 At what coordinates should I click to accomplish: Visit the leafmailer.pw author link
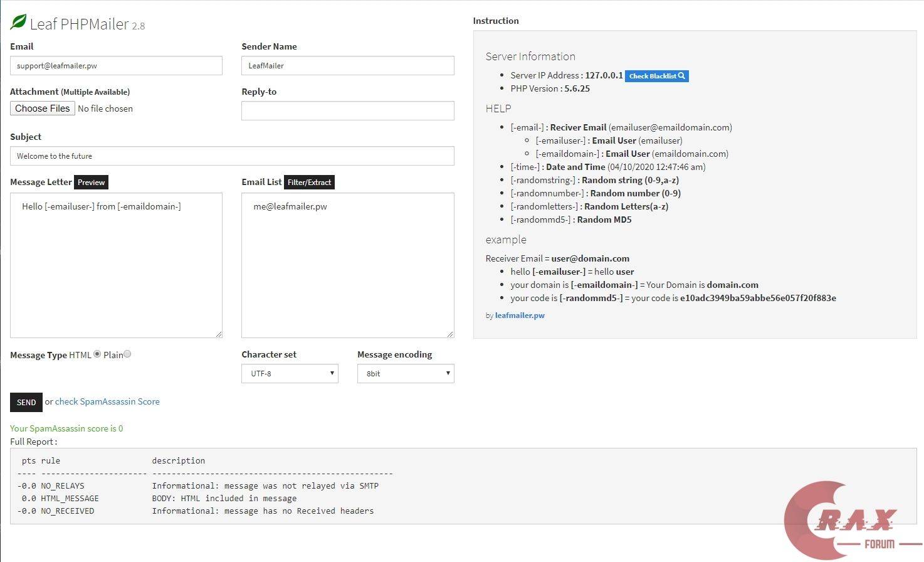coord(520,315)
